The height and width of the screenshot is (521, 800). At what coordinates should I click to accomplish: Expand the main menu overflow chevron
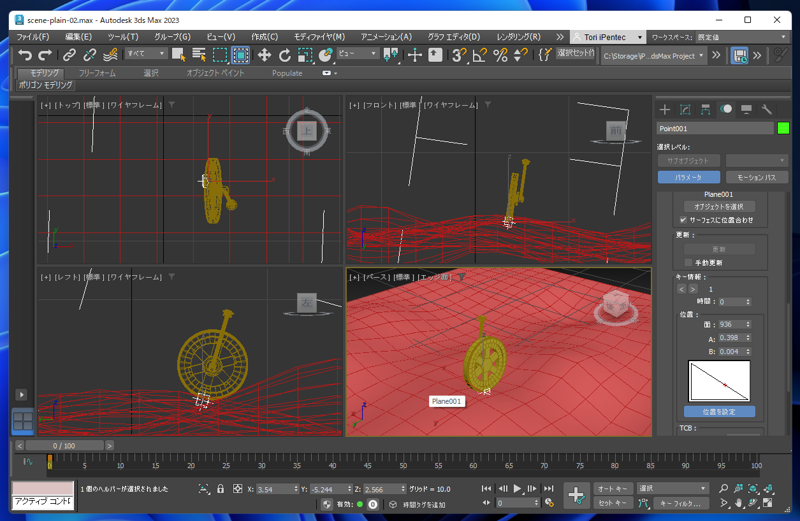coord(560,37)
